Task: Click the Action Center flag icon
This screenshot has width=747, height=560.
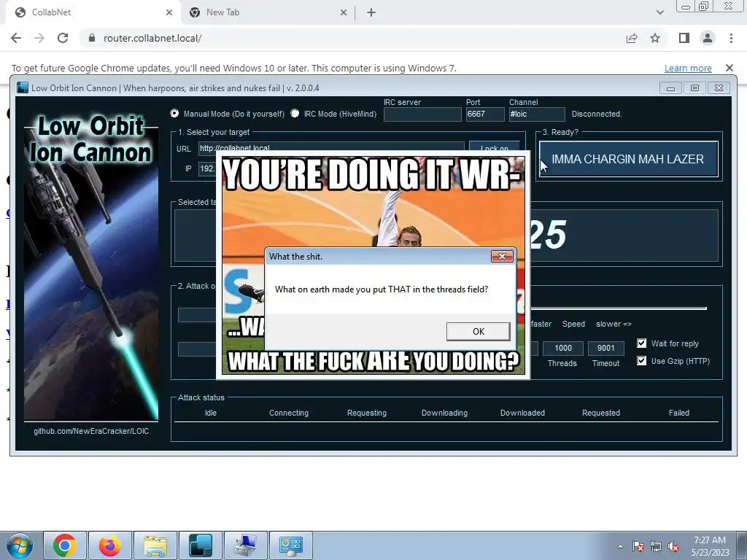Action: (638, 546)
